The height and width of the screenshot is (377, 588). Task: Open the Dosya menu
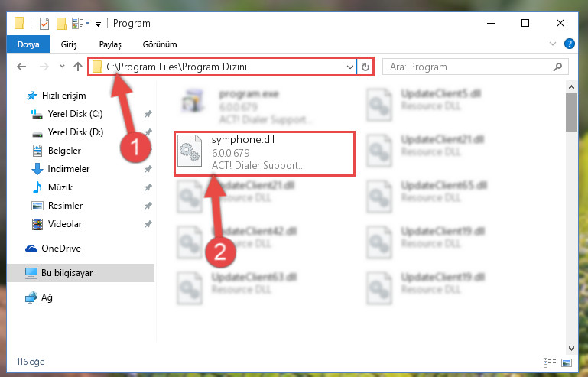(x=28, y=44)
